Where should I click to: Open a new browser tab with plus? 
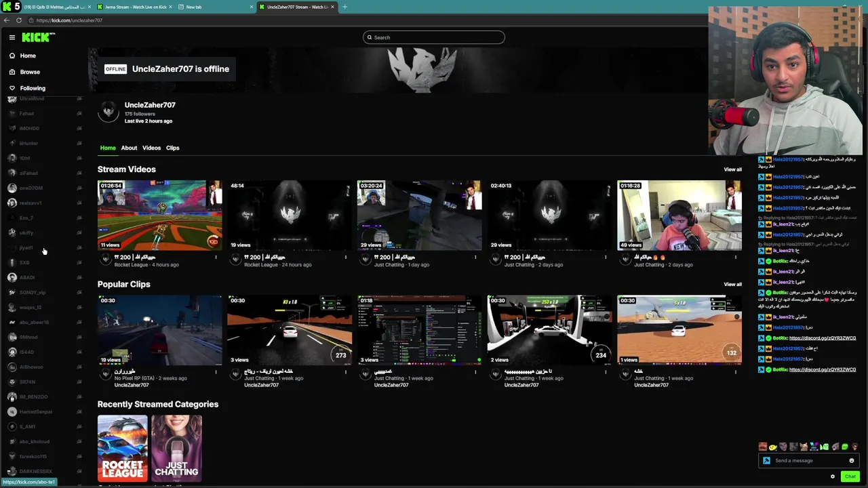(344, 7)
